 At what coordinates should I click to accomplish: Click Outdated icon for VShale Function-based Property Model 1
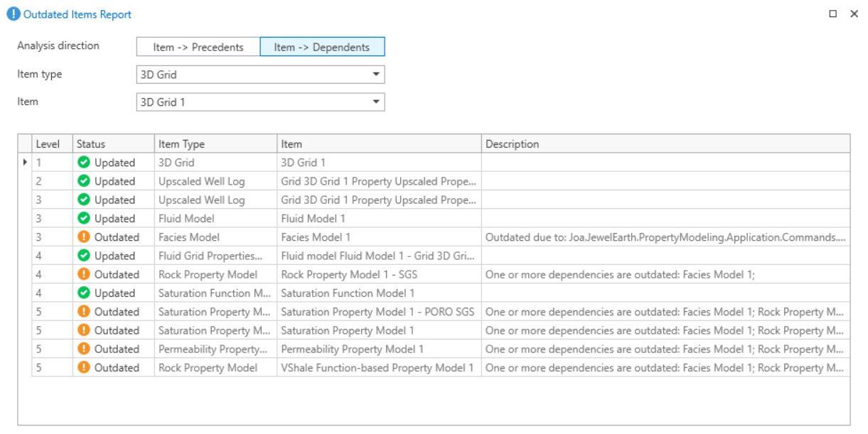point(84,367)
